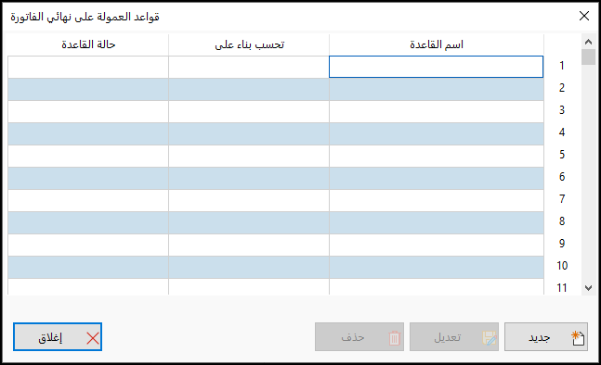
Task: Select row number 10 header
Action: tap(562, 266)
